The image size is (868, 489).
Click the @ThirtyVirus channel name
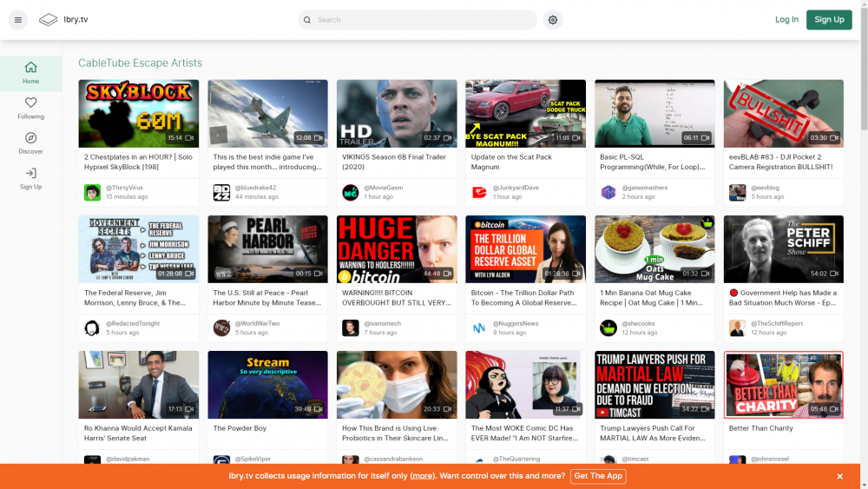point(124,188)
